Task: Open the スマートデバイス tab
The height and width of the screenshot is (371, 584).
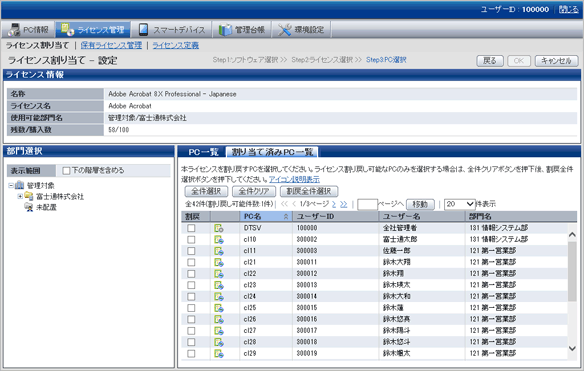Action: pyautogui.click(x=172, y=29)
